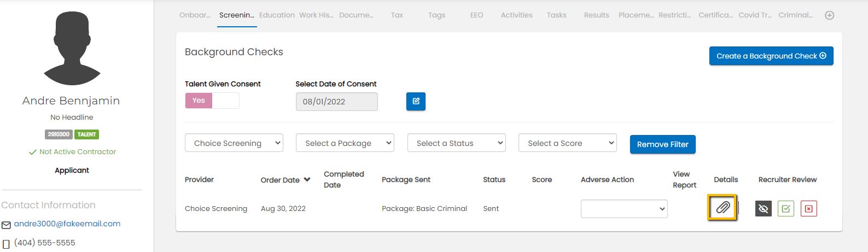Click the Score column header
The height and width of the screenshot is (252, 868).
[541, 179]
